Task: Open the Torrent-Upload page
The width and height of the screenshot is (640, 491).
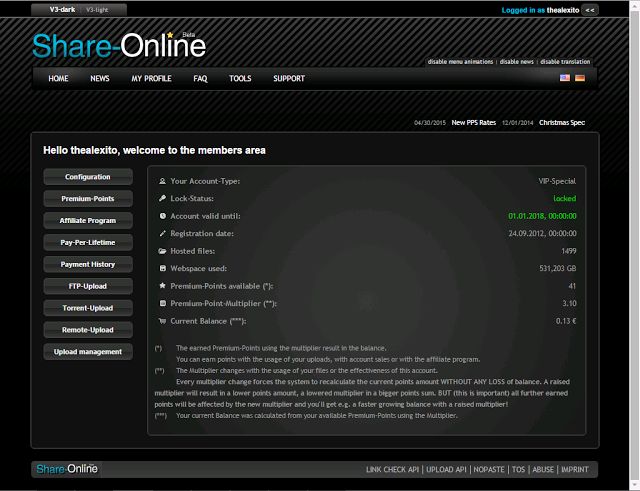Action: point(88,308)
